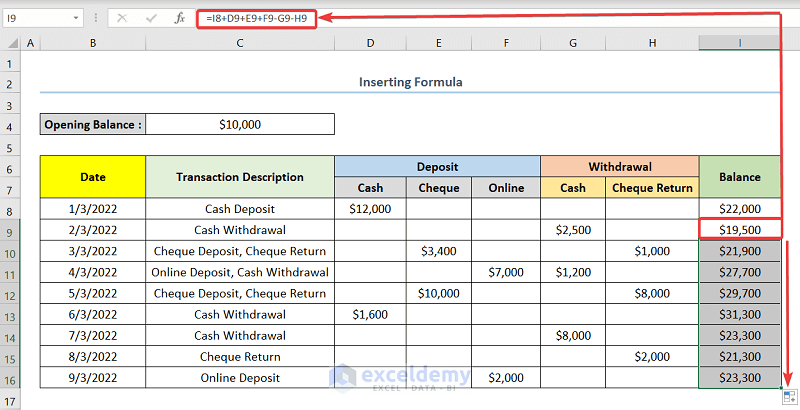Select column F header

click(x=506, y=43)
